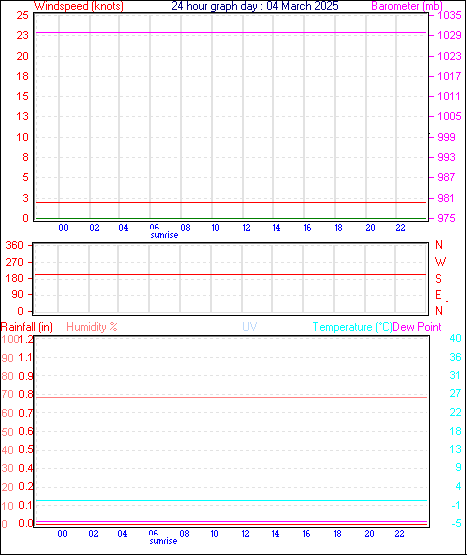Click the 31 degree temperature axis value
This screenshot has height=559, width=467.
point(456,375)
